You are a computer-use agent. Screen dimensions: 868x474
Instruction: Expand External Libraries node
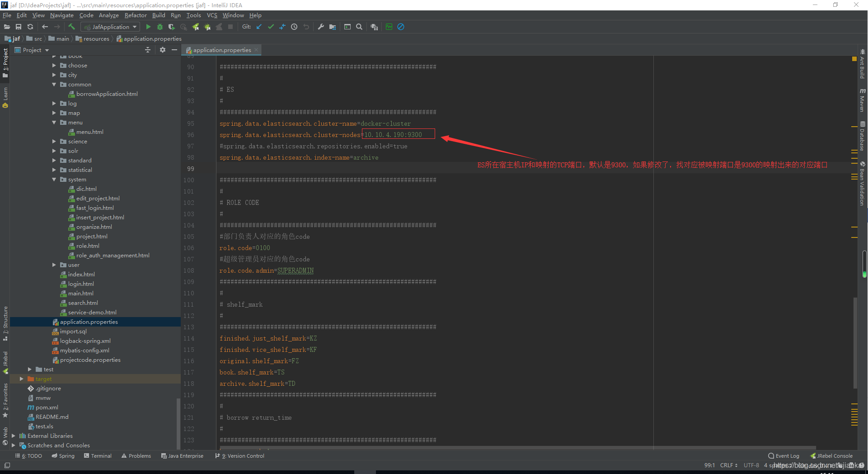coord(14,436)
